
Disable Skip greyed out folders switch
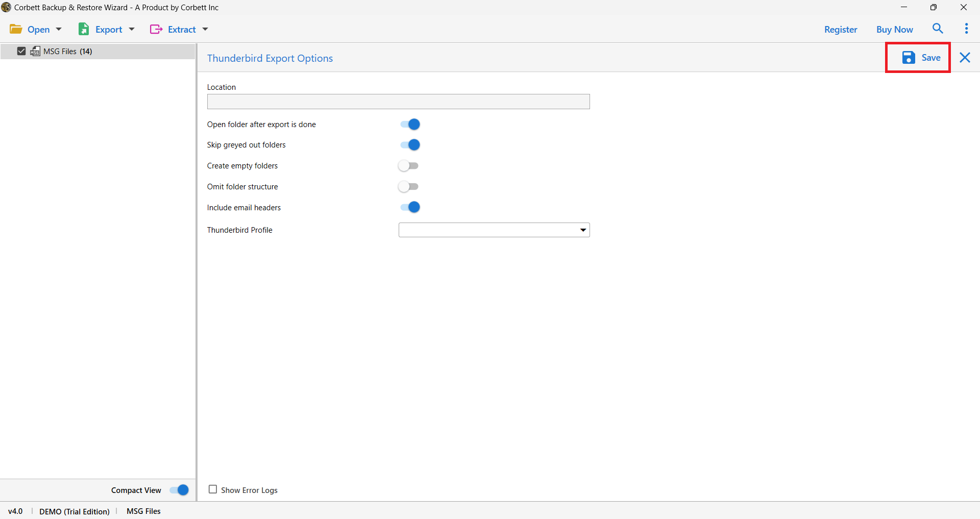(410, 145)
